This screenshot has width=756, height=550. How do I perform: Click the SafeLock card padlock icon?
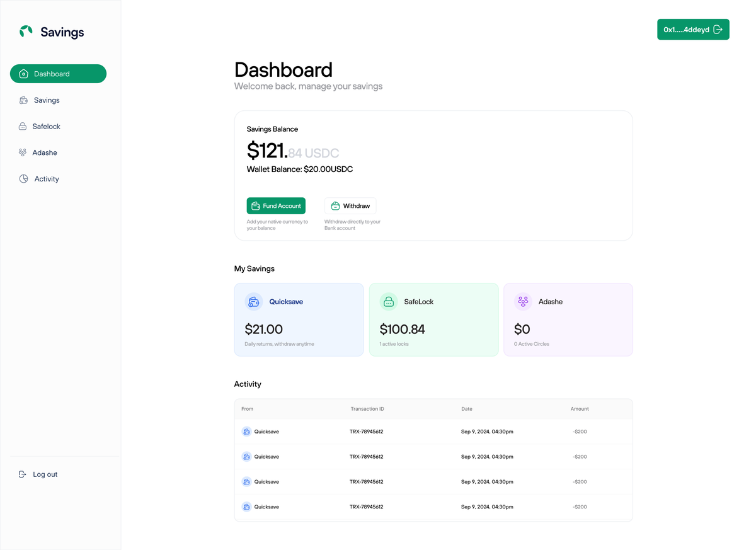point(389,302)
